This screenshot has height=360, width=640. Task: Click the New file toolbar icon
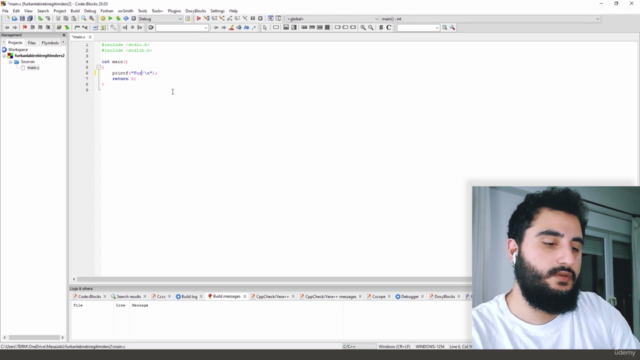click(7, 18)
